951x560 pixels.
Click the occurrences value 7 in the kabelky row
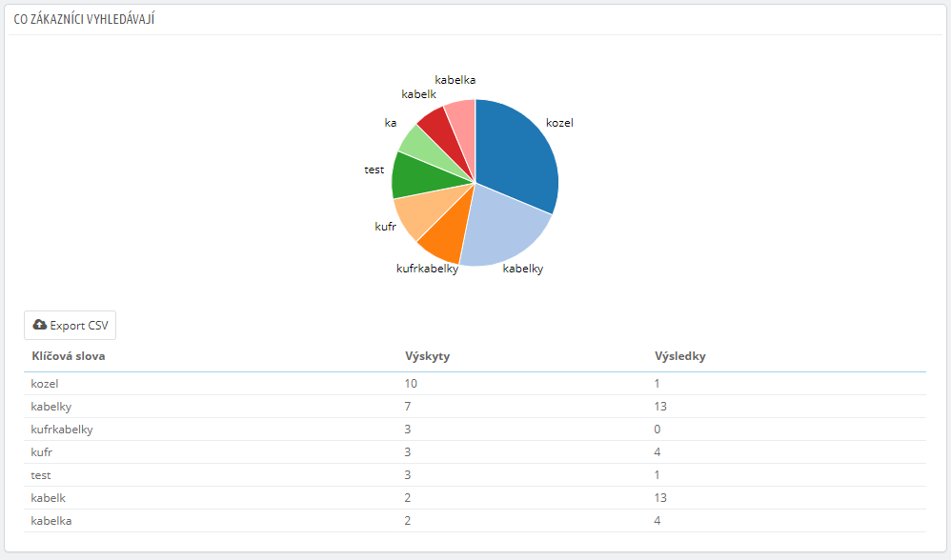pos(408,407)
